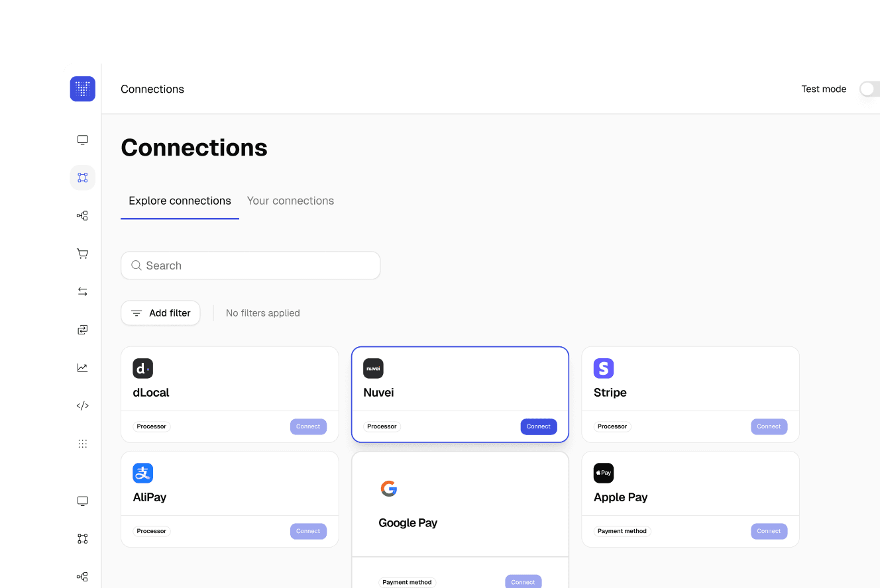Click the black Apple Pay logo icon
Viewport: 880px width, 588px height.
tap(604, 473)
